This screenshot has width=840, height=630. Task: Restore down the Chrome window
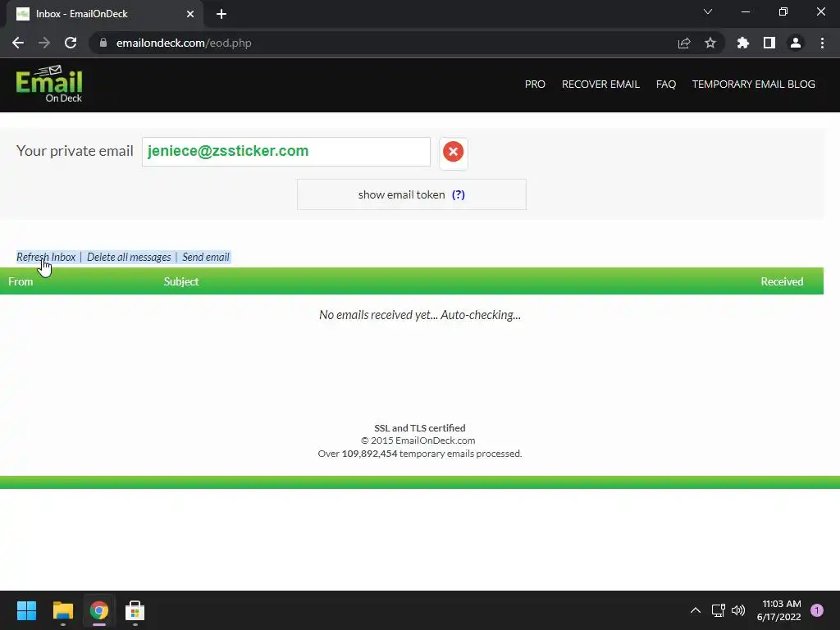[783, 11]
